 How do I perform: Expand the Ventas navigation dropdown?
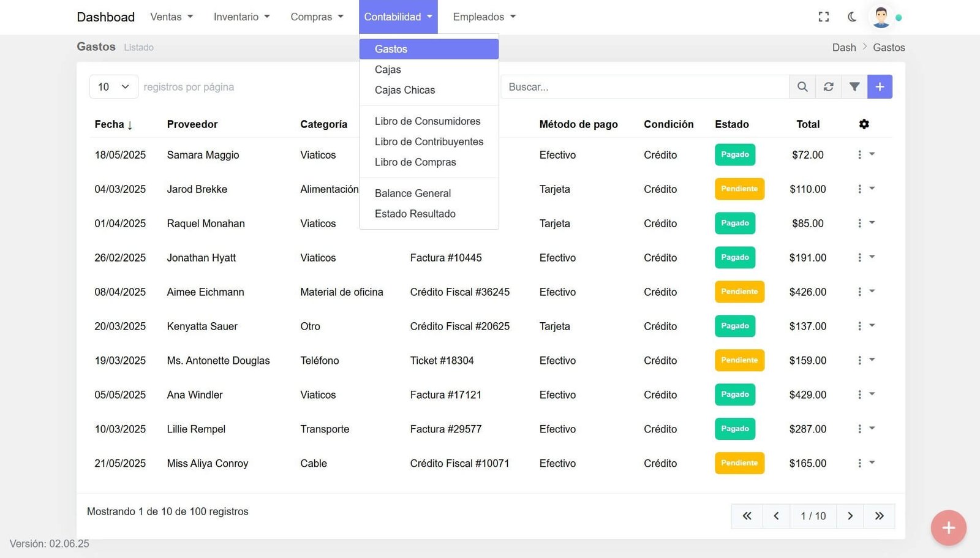click(171, 17)
